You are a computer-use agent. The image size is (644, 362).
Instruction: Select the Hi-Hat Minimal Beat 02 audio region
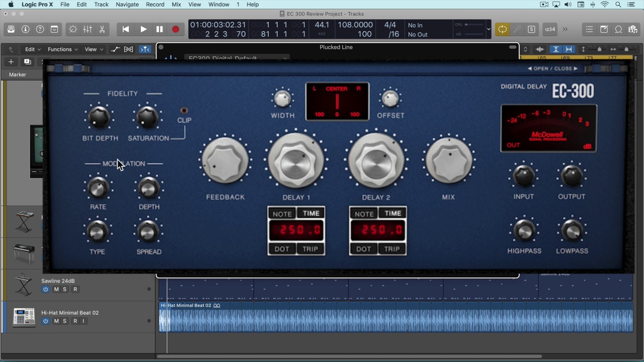(x=396, y=317)
